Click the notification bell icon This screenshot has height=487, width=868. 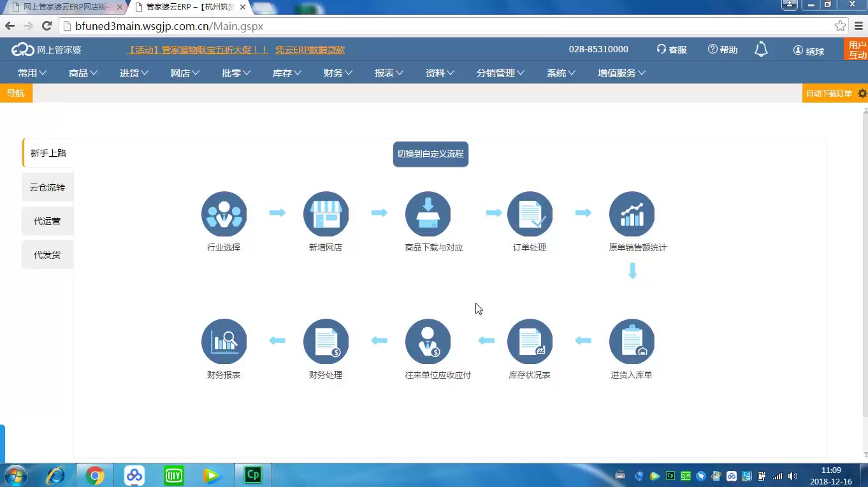pyautogui.click(x=761, y=49)
